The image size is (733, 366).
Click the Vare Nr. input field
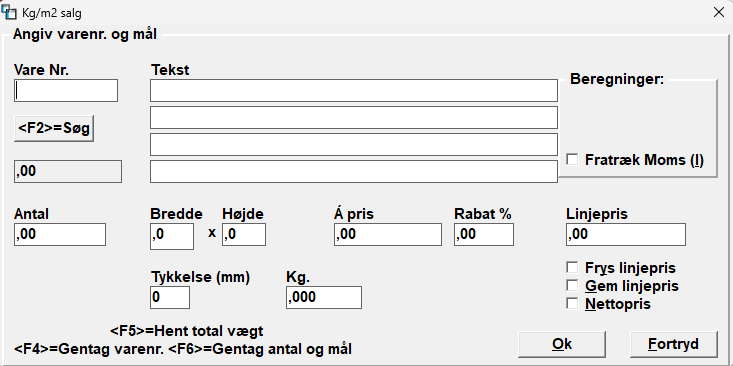pos(66,91)
